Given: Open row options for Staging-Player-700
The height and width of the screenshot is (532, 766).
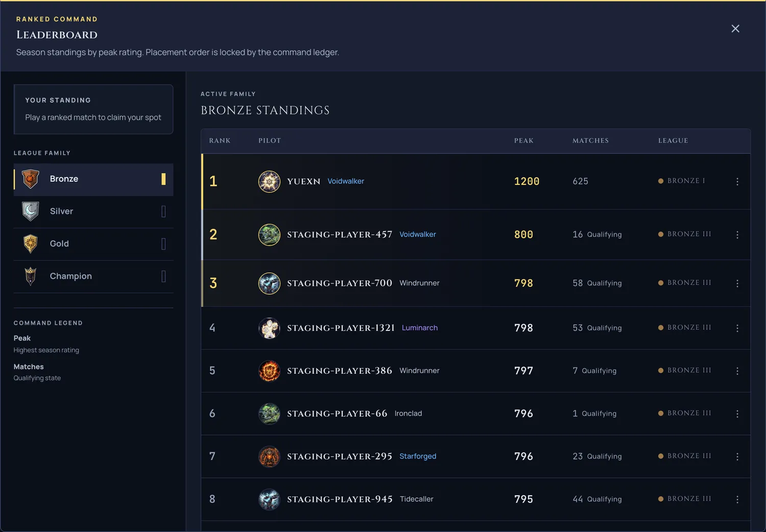Looking at the screenshot, I should point(737,283).
